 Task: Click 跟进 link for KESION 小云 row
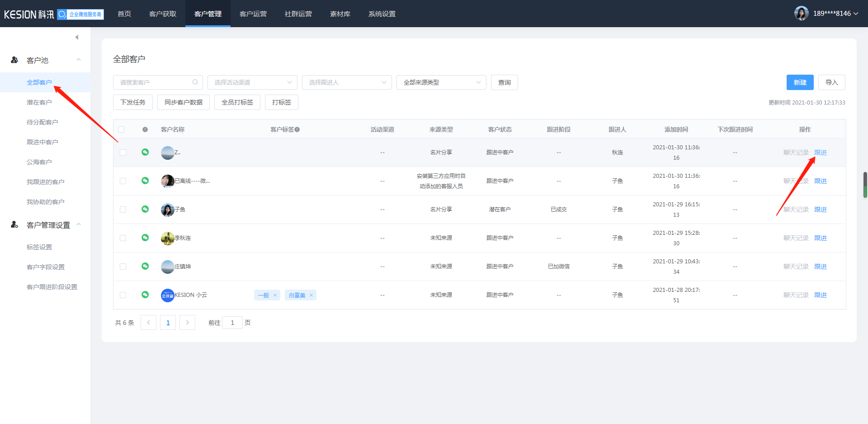820,295
